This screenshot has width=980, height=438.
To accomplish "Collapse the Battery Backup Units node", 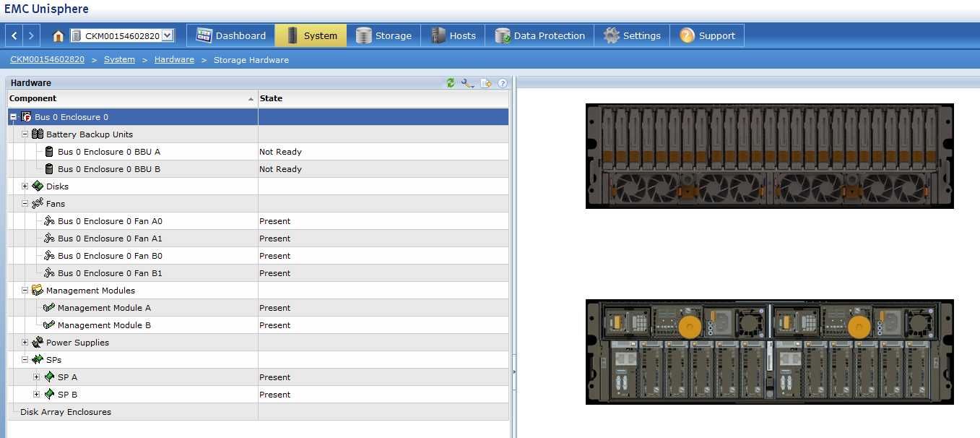I will point(25,134).
